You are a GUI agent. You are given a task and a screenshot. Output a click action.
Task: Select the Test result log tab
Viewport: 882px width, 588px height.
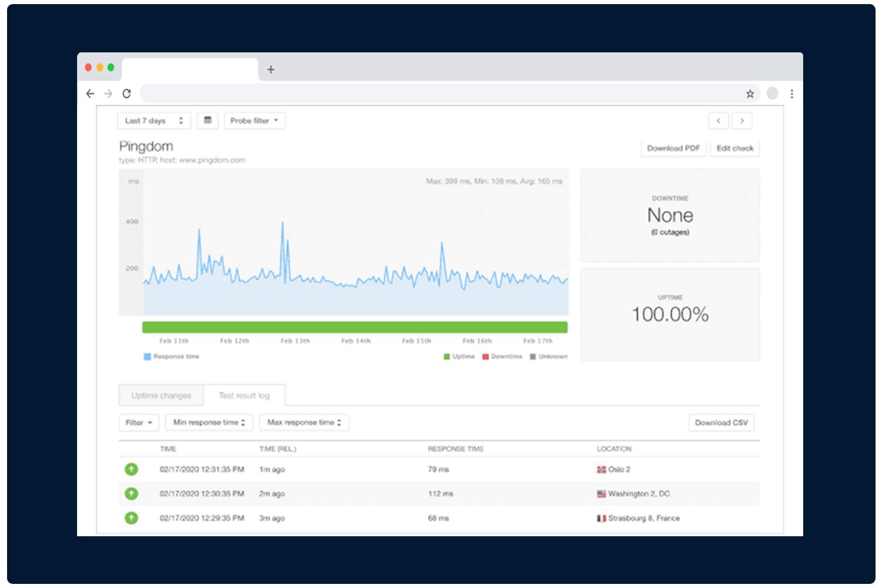point(244,396)
